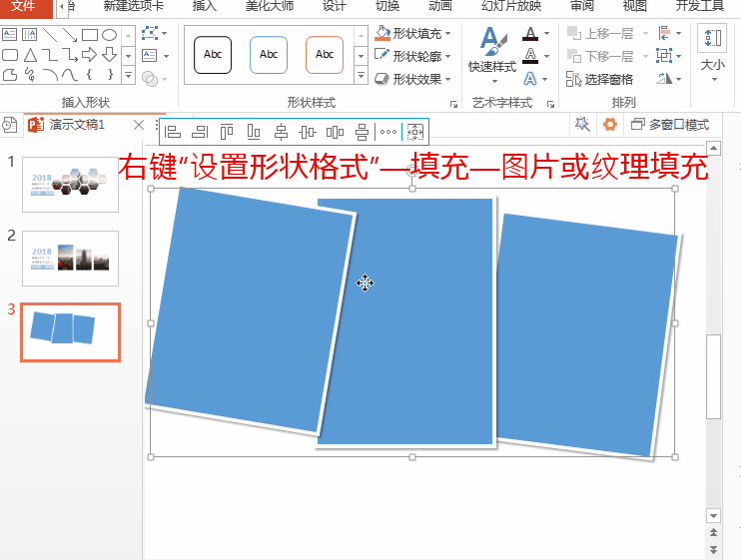Align shapes to top in floating toolbar

227,132
